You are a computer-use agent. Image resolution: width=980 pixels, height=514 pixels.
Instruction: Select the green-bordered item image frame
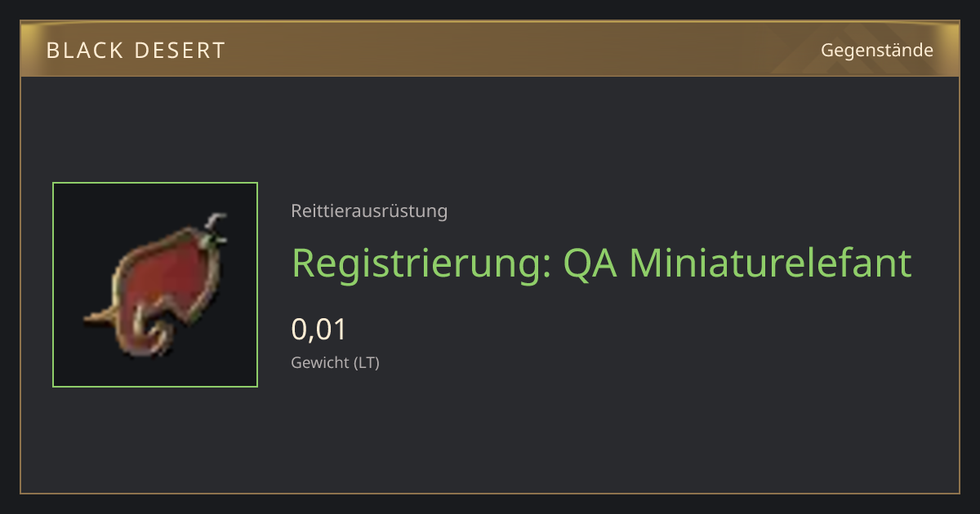(x=155, y=285)
